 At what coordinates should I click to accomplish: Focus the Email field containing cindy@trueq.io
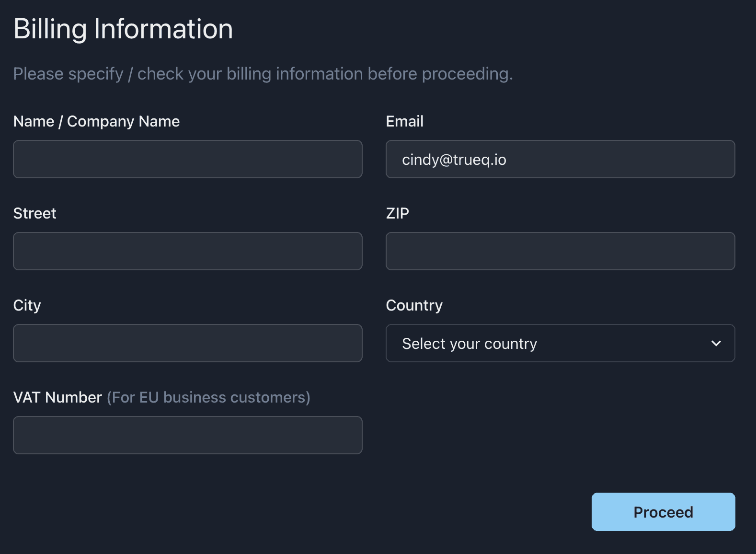click(x=561, y=159)
